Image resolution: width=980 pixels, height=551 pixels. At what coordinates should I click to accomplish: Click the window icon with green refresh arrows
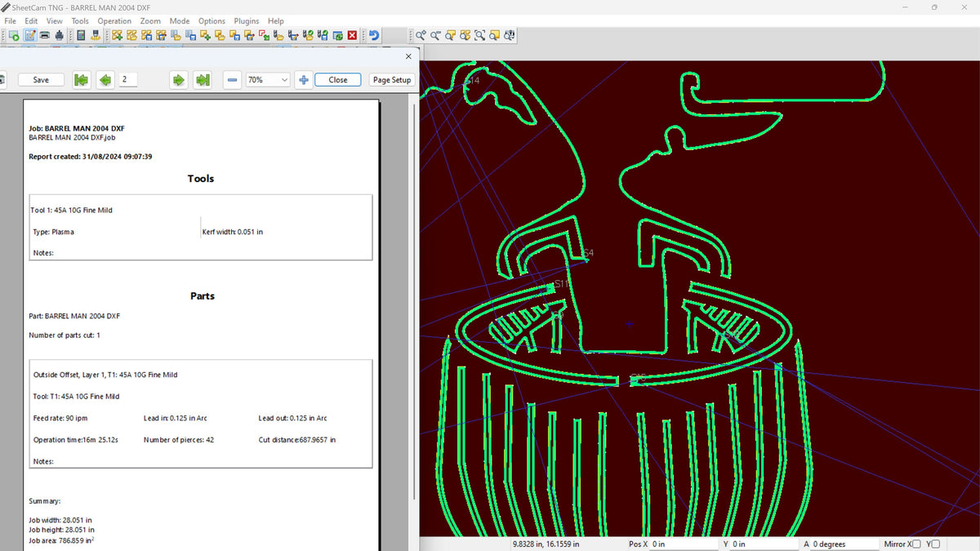pyautogui.click(x=337, y=36)
